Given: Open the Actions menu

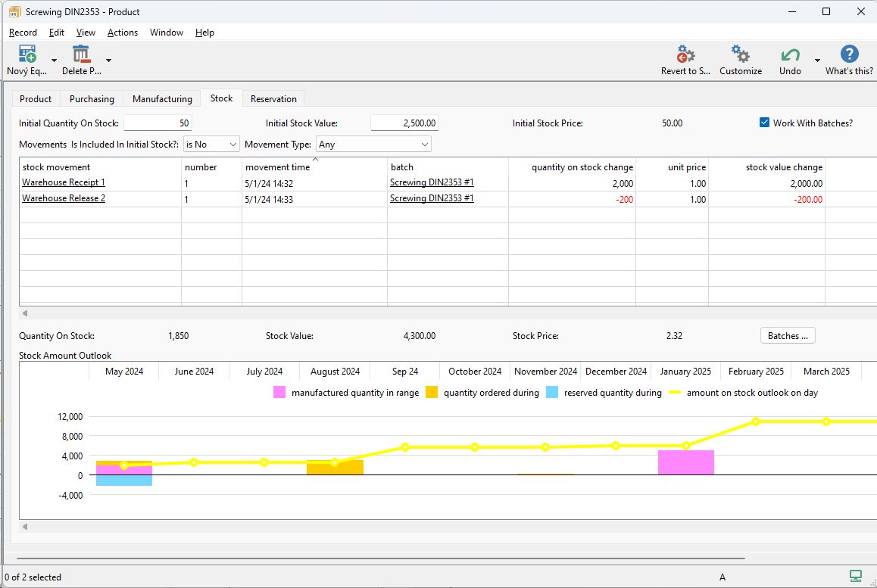Looking at the screenshot, I should (122, 33).
